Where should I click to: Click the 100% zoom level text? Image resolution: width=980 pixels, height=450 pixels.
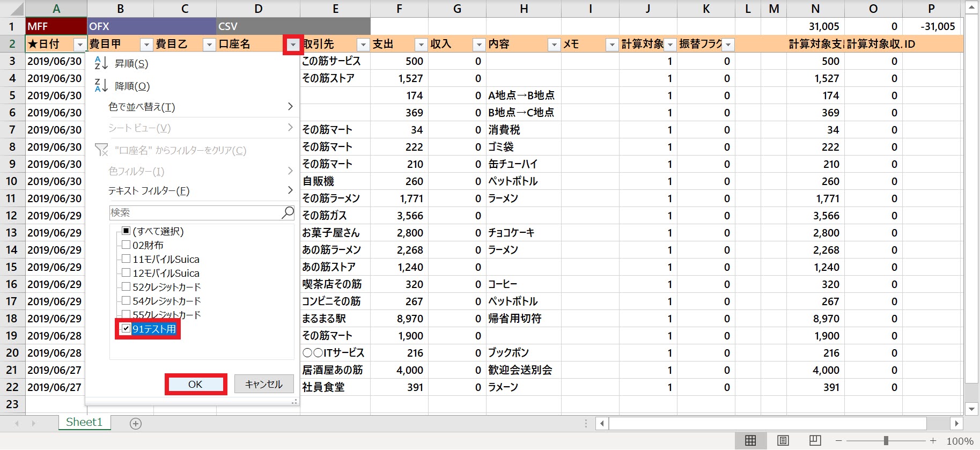960,441
